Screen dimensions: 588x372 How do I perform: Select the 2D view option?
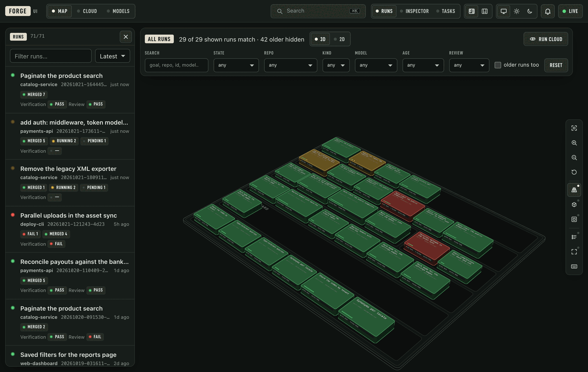click(x=339, y=39)
